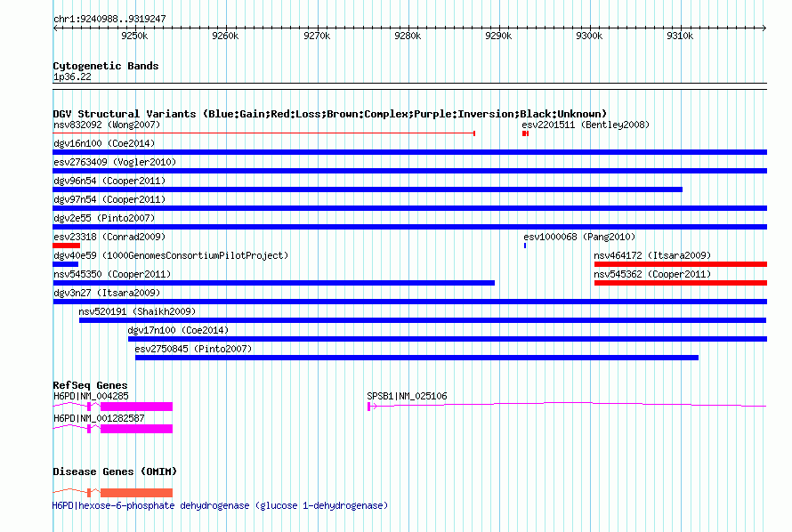Click the 9250k ruler tick label

(x=134, y=36)
